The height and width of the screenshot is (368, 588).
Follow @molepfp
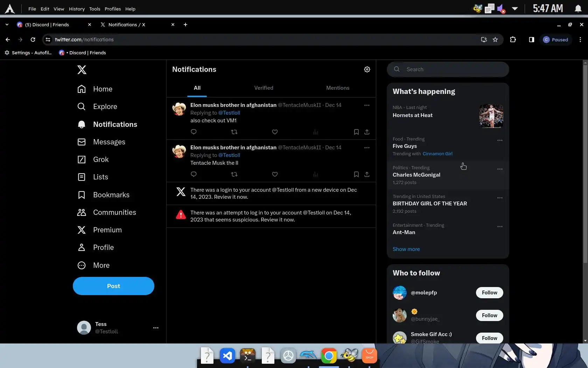click(489, 293)
